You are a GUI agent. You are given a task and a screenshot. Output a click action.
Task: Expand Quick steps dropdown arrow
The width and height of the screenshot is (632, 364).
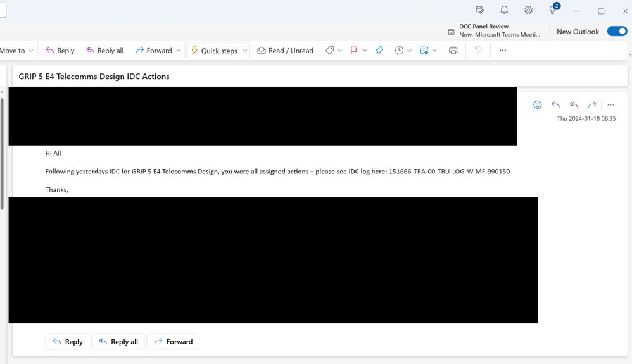245,51
